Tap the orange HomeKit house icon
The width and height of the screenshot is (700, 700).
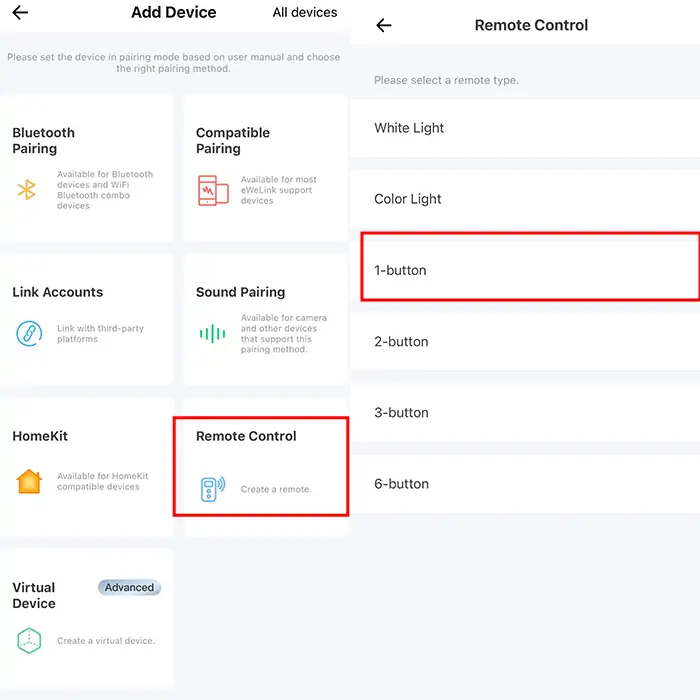(29, 481)
